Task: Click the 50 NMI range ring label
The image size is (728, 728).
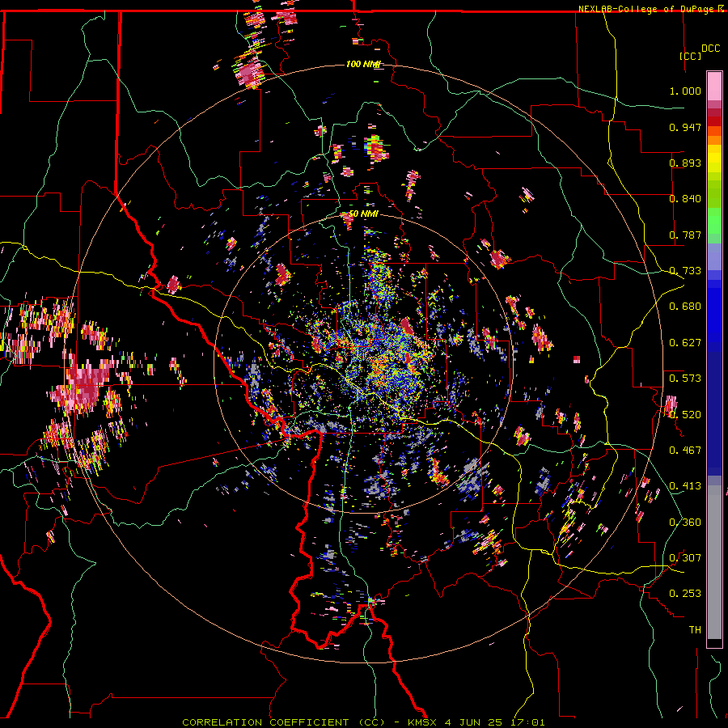Action: tap(363, 214)
